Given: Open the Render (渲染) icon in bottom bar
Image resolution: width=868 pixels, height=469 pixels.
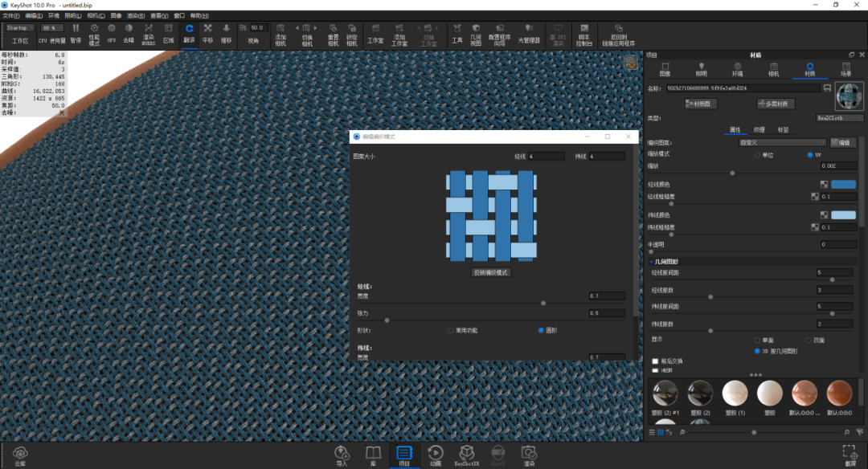Looking at the screenshot, I should [x=529, y=456].
